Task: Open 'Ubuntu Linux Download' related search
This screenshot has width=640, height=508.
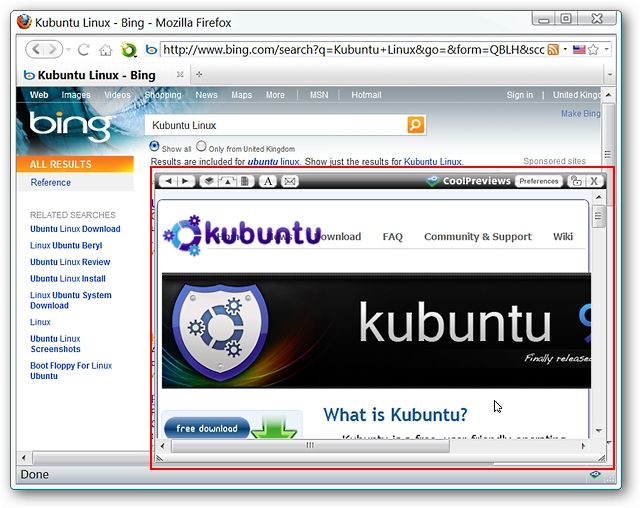Action: tap(75, 229)
